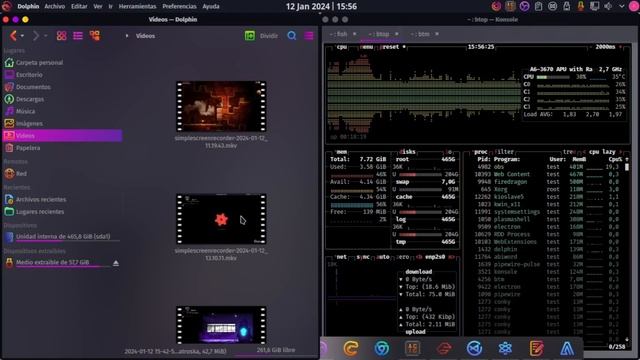Eject the removable media device
Image resolution: width=640 pixels, height=360 pixels.
(116, 263)
